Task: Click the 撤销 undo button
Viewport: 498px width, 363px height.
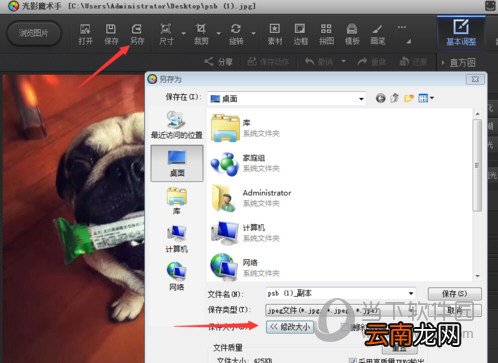Action: tap(319, 62)
